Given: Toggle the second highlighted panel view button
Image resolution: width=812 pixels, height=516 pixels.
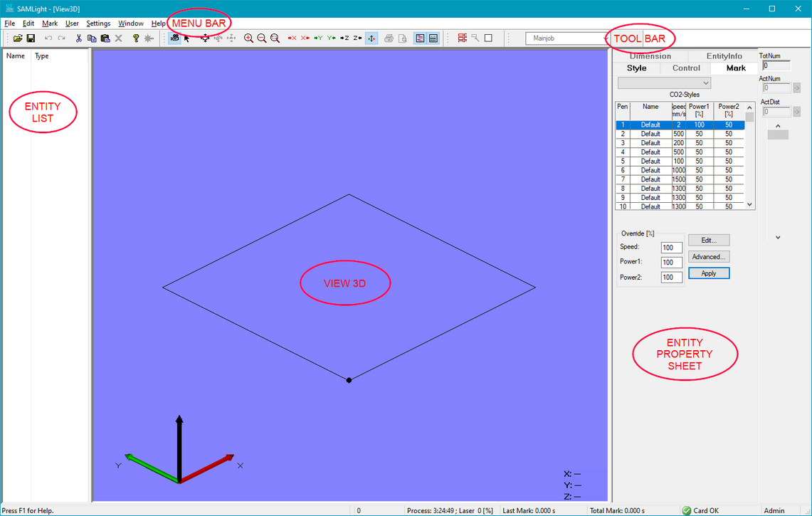Looking at the screenshot, I should [433, 38].
